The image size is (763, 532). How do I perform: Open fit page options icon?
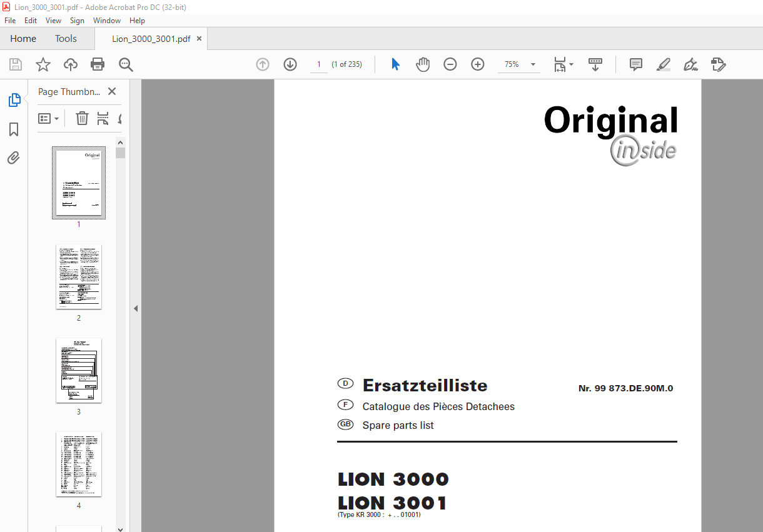tap(563, 64)
